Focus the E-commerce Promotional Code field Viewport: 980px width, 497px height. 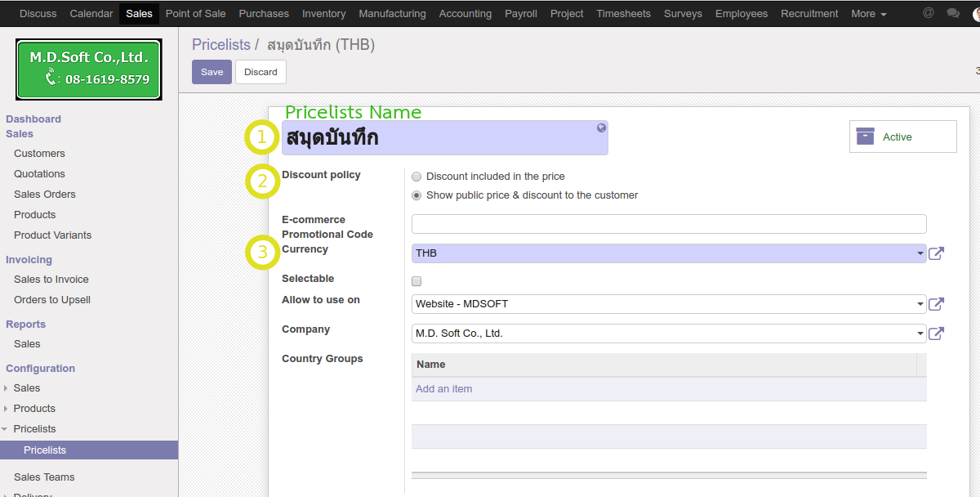click(668, 224)
